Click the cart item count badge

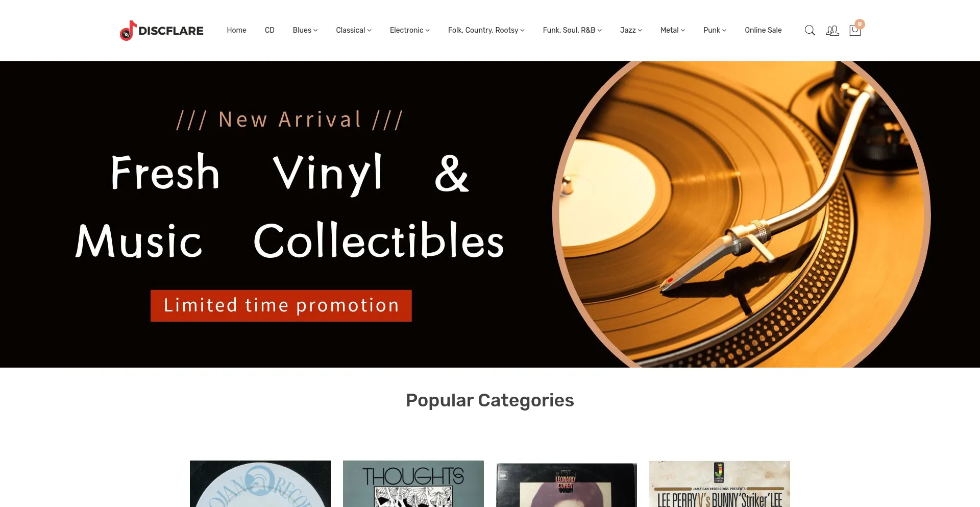[x=860, y=24]
